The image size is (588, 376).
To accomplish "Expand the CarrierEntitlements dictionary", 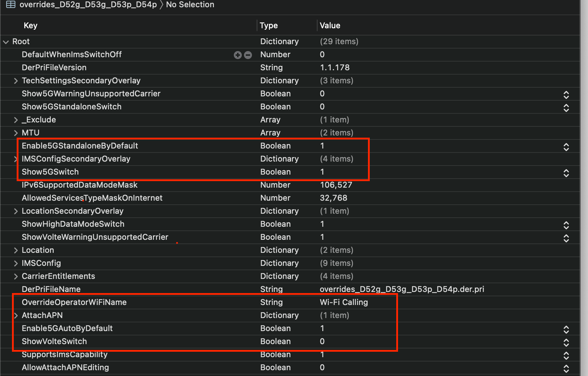I will pyautogui.click(x=16, y=276).
